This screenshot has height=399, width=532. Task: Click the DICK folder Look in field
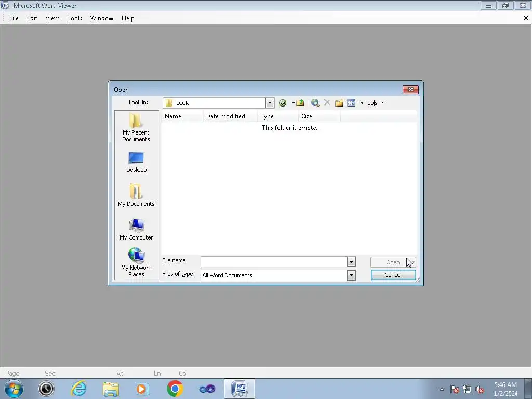(x=215, y=103)
